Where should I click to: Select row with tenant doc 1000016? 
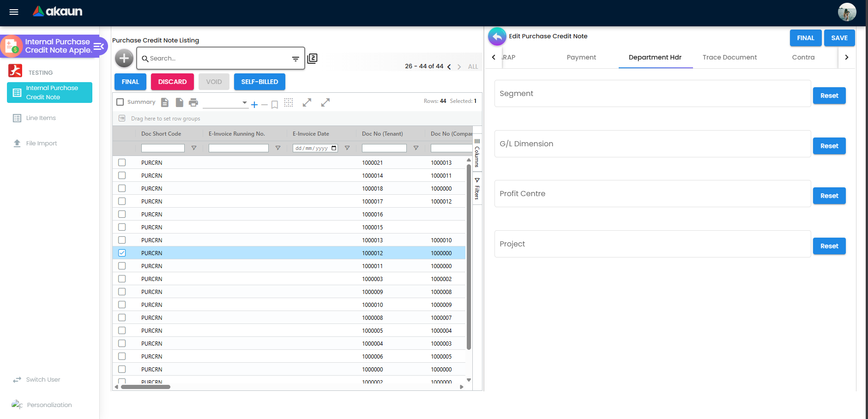click(122, 214)
